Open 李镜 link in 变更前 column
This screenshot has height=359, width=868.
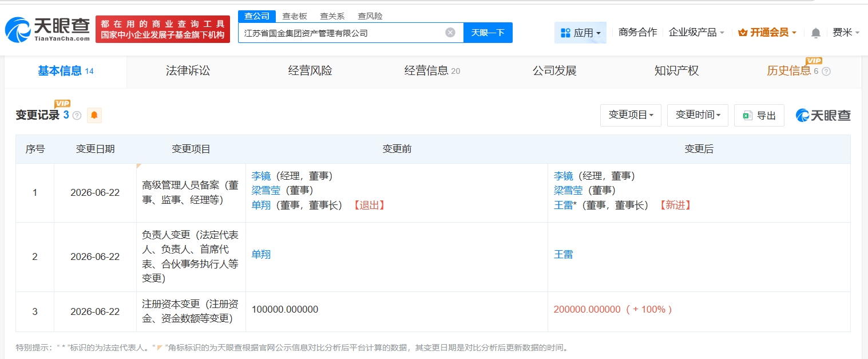click(x=261, y=176)
